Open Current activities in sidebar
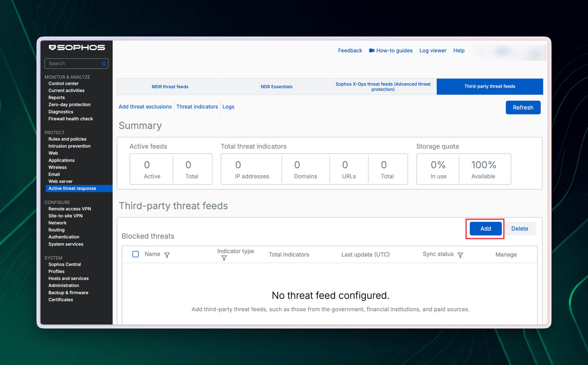This screenshot has width=588, height=365. (66, 90)
